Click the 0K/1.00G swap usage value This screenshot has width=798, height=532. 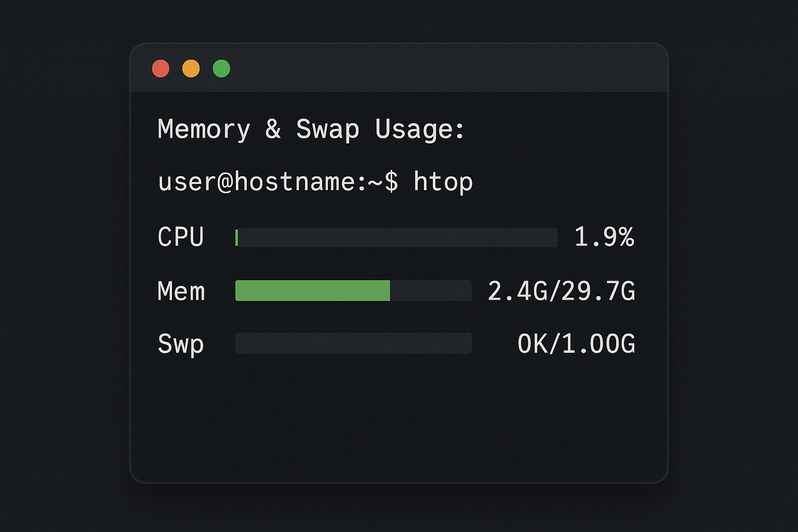(x=576, y=344)
